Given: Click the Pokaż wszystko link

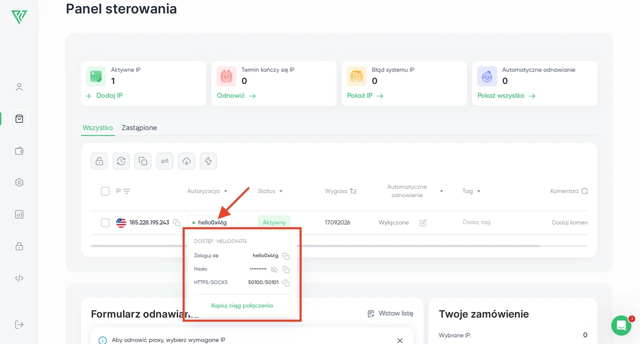Looking at the screenshot, I should (506, 96).
